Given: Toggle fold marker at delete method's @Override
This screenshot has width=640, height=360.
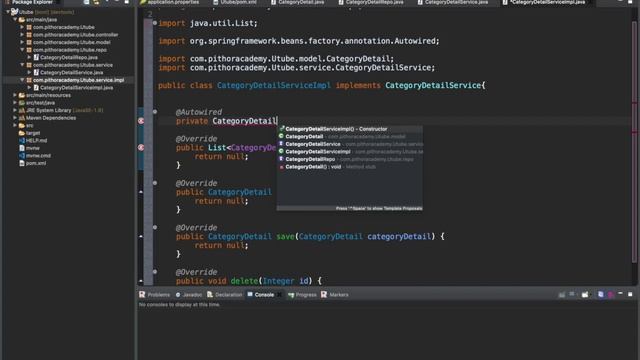Looking at the screenshot, I should click(155, 272).
